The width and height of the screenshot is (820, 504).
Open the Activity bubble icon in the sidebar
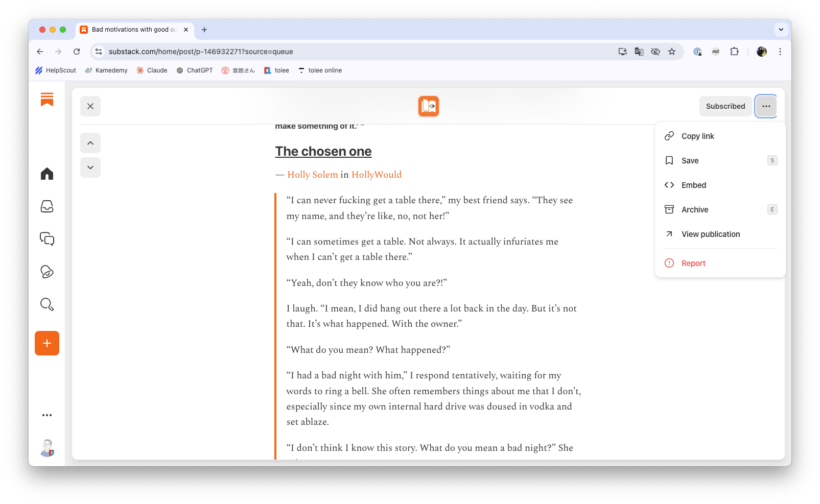coord(47,272)
